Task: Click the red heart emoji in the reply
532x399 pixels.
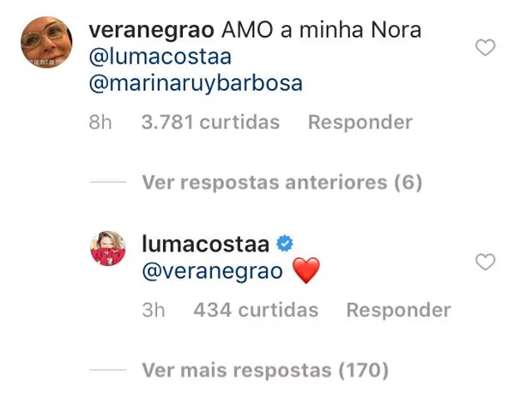Action: pyautogui.click(x=305, y=271)
